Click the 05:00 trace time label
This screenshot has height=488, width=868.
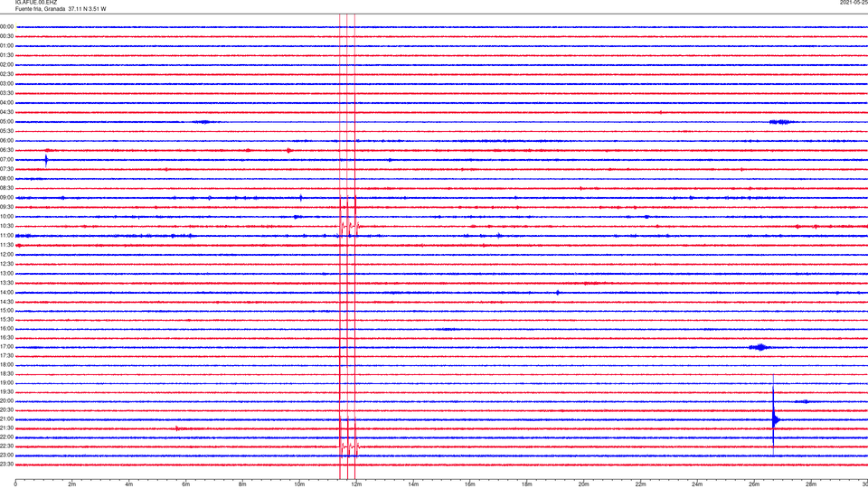pyautogui.click(x=6, y=122)
